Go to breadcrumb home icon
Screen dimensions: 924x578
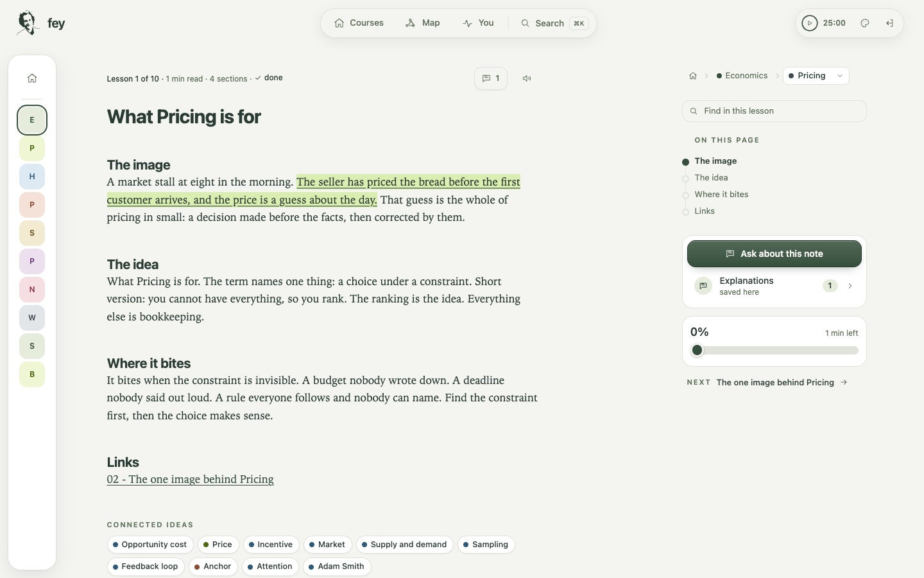(x=693, y=76)
